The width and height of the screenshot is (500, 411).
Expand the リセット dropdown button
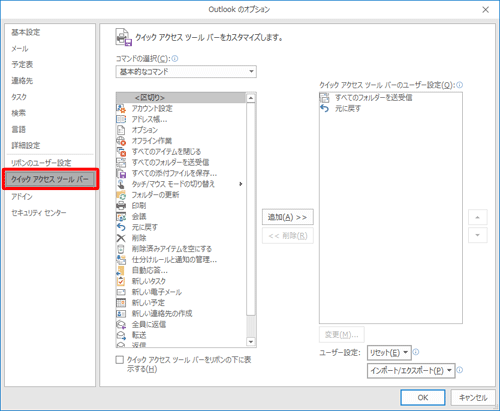(x=389, y=353)
